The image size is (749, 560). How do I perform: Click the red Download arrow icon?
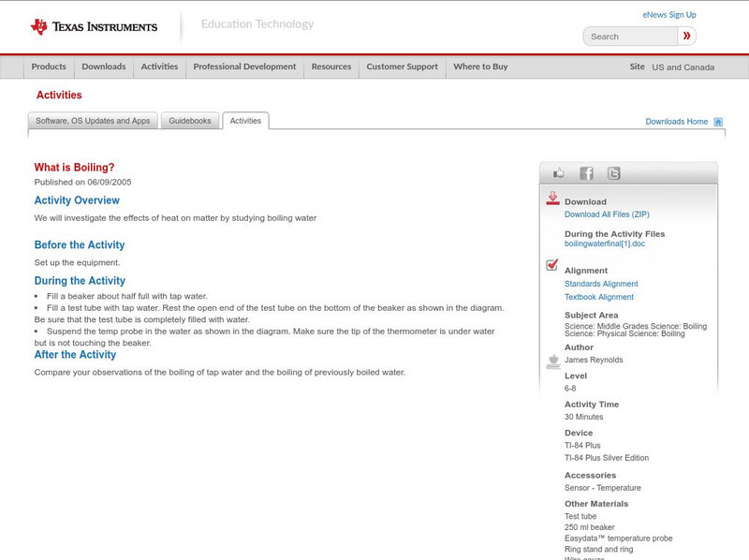[551, 199]
